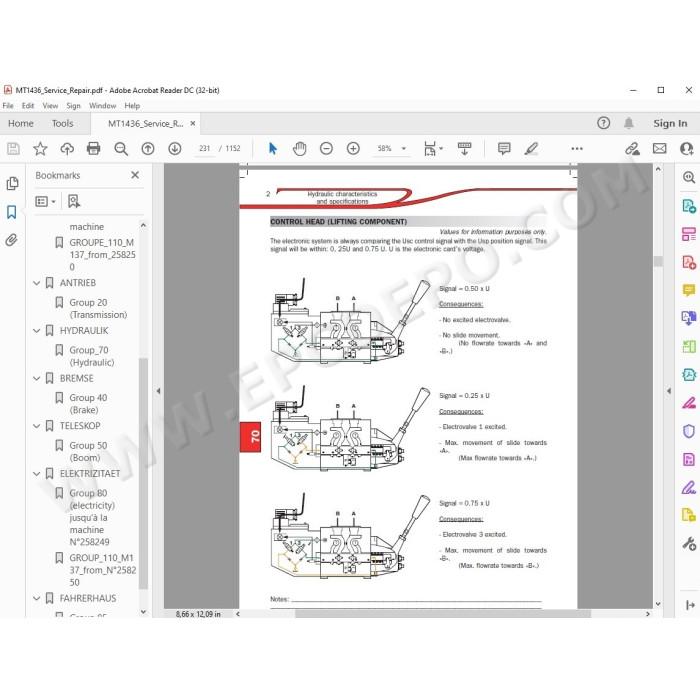Viewport: 700px width, 700px height.
Task: Open bookmark options list menu
Action: click(x=45, y=201)
